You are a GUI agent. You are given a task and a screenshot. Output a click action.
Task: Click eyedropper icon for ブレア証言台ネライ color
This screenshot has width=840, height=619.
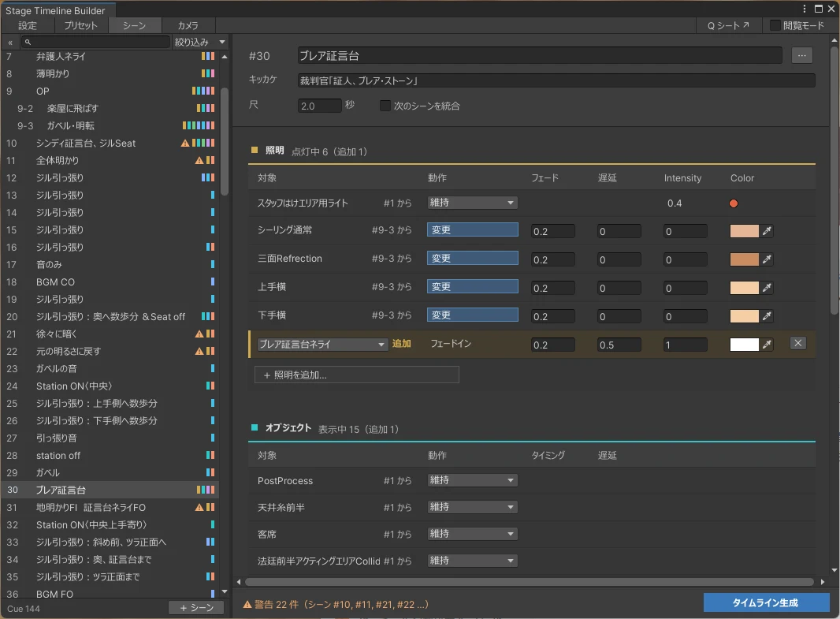[768, 345]
